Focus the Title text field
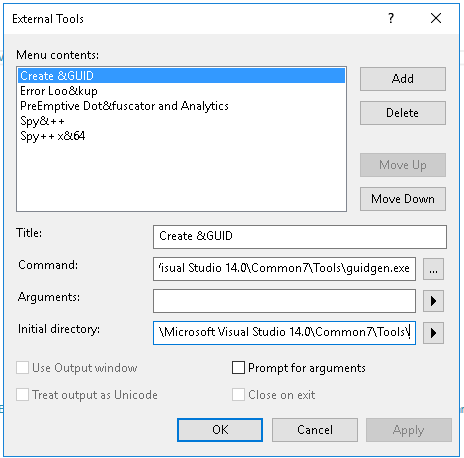 point(300,237)
